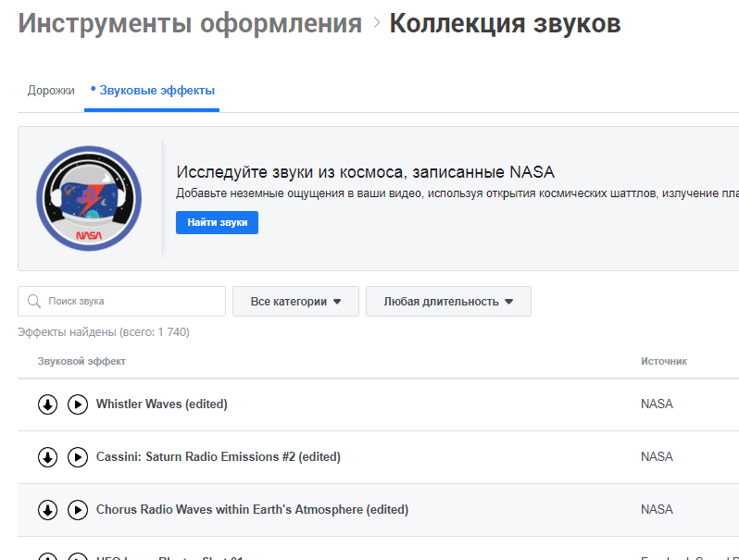Click the search magnifier icon
739x560 pixels.
(x=34, y=301)
